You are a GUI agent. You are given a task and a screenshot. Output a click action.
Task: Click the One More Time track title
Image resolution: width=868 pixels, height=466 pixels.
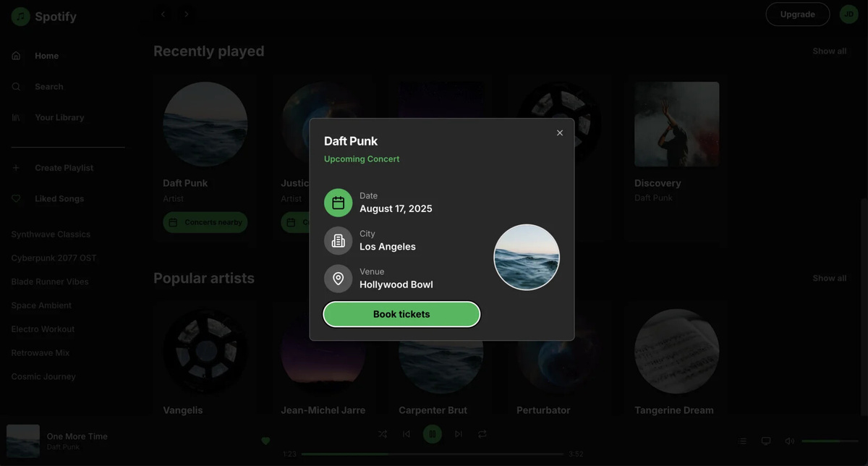77,436
